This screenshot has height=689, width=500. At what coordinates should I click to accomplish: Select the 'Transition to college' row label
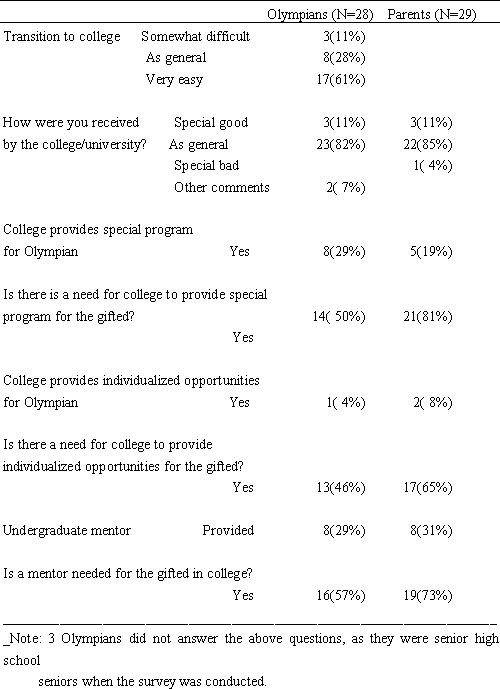[x=62, y=36]
